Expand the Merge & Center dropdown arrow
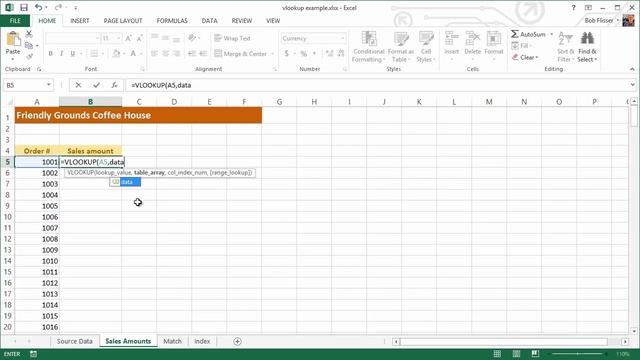The image size is (640, 360). click(x=273, y=53)
